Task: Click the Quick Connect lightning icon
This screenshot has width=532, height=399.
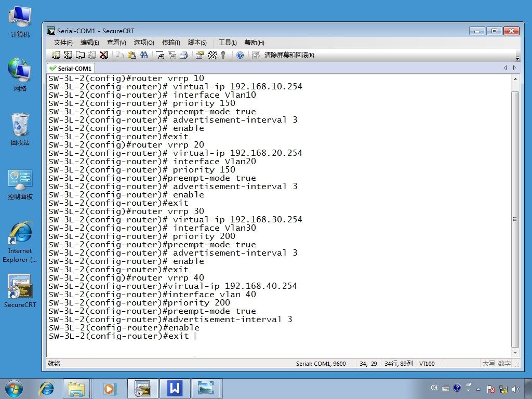Action: pos(68,55)
